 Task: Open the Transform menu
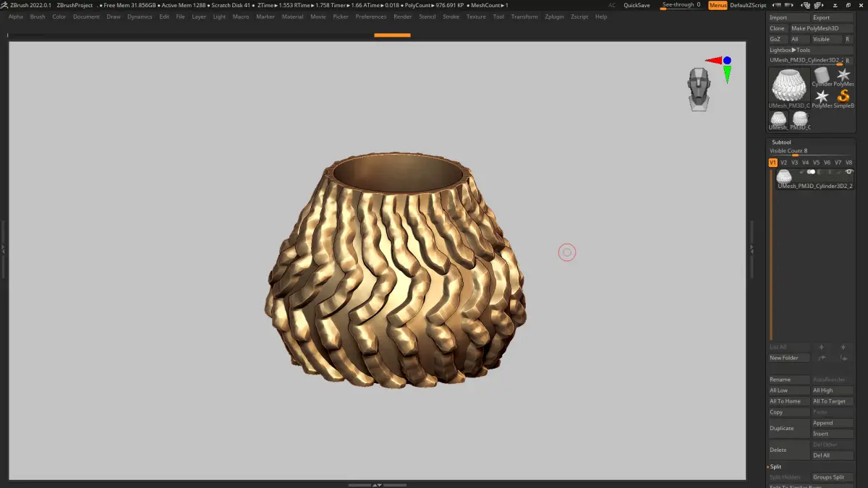tap(524, 17)
